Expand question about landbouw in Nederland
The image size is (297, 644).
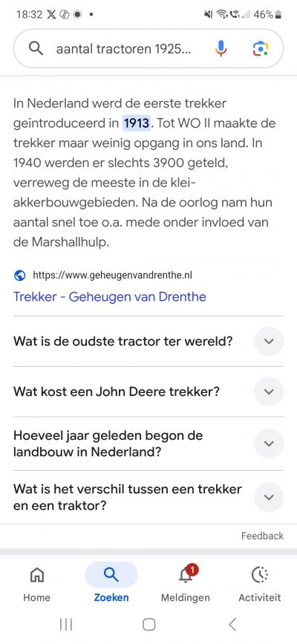148,443
